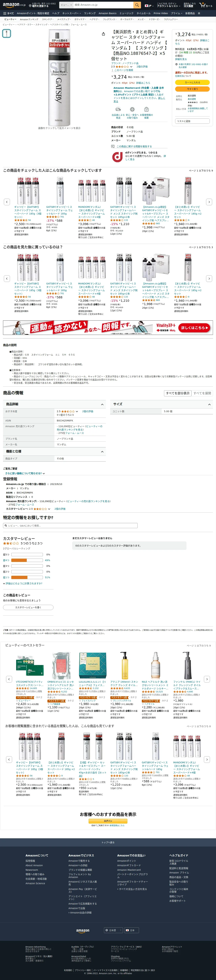
Task: Next arrow in 閲覧履歴 recommendations carousel
Action: (207, 759)
